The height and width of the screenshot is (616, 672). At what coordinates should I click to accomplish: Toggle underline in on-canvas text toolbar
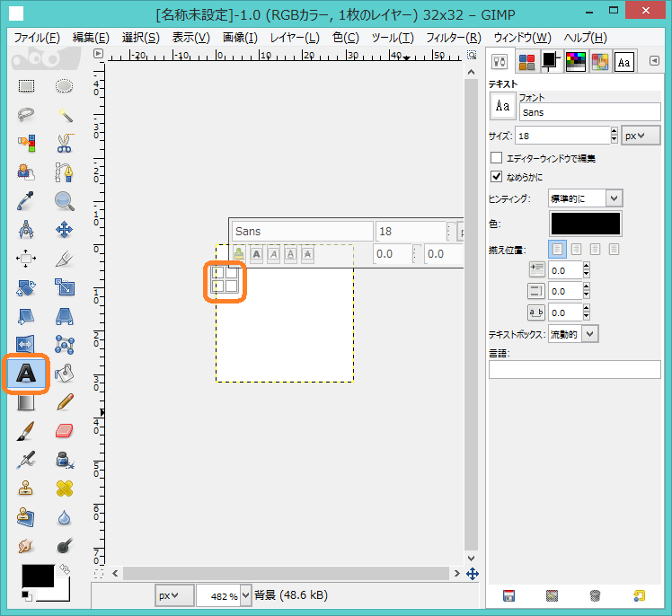pos(290,254)
